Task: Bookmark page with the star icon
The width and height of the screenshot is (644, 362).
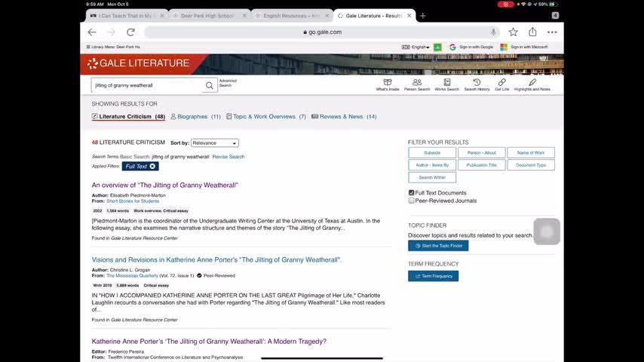Action: pos(513,32)
